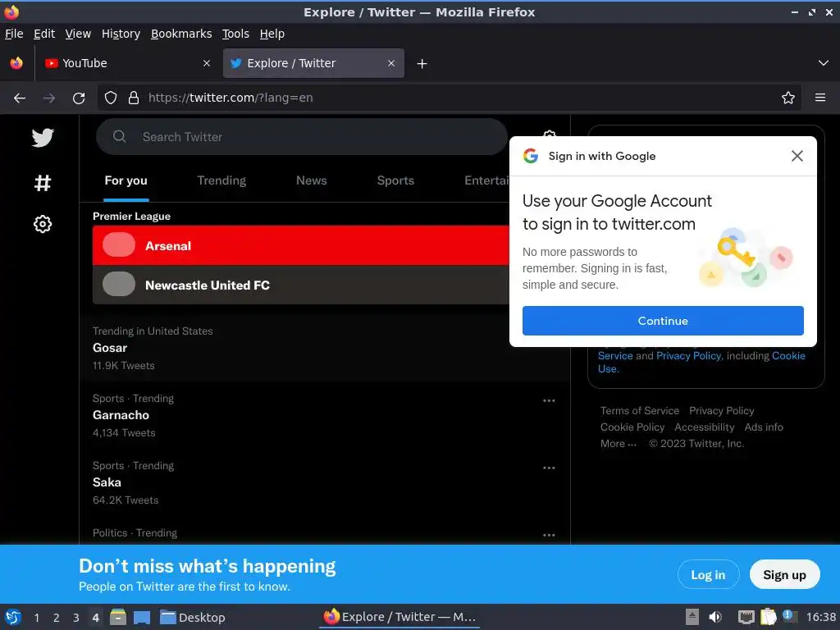Select the News tab
The width and height of the screenshot is (840, 630).
click(x=311, y=180)
